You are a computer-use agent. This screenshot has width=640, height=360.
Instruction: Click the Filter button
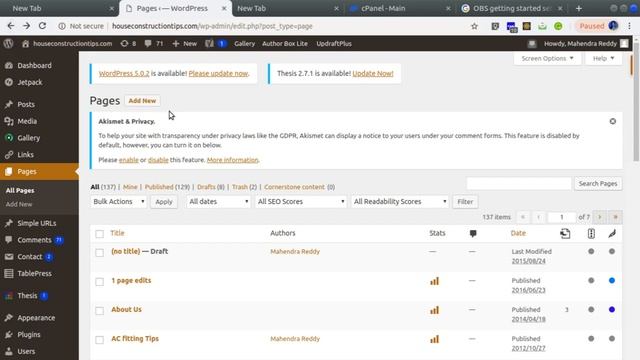coord(465,202)
